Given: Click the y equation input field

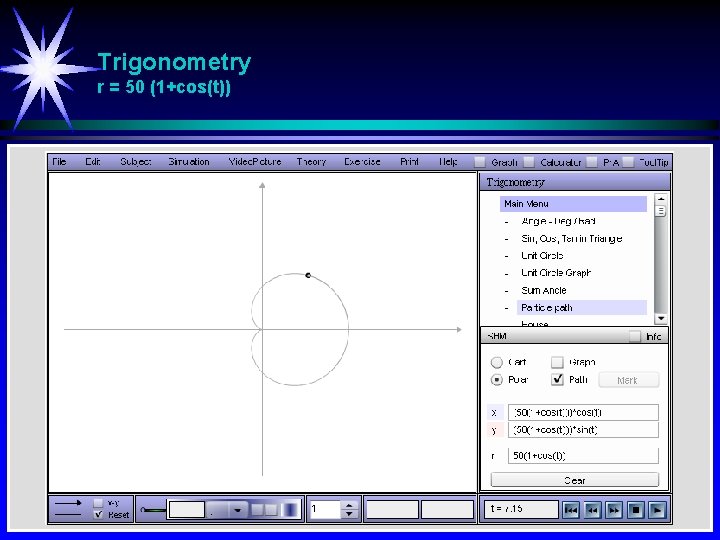Looking at the screenshot, I should pyautogui.click(x=583, y=430).
